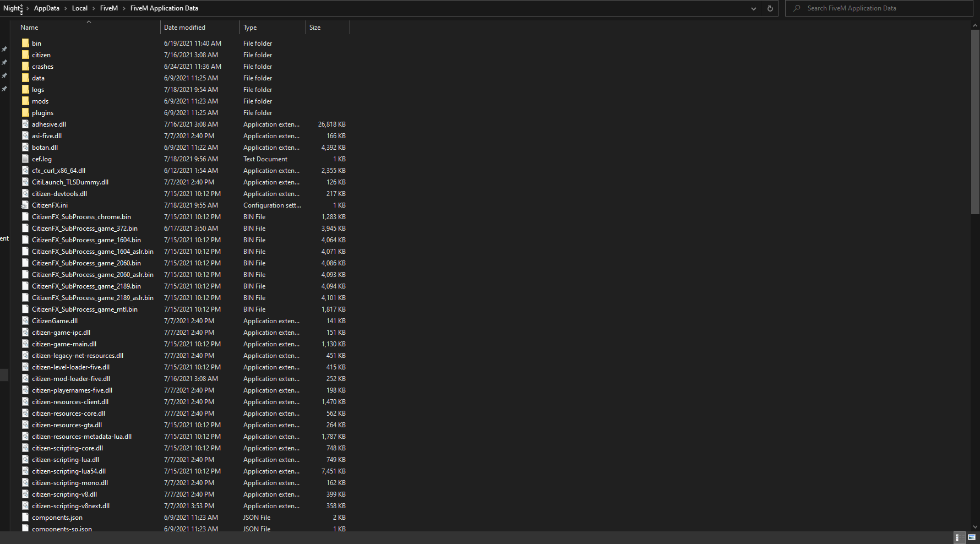Select CitizenFX_SubProcess_game_2060_aslr.bin file name
This screenshot has width=980, height=544.
pos(92,275)
